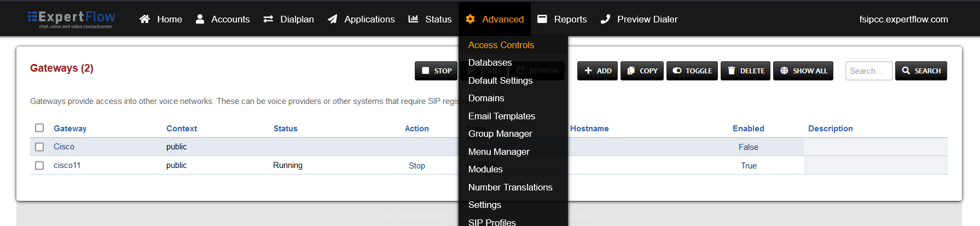Click the Add gateway plus button
The image size is (980, 226).
(598, 71)
